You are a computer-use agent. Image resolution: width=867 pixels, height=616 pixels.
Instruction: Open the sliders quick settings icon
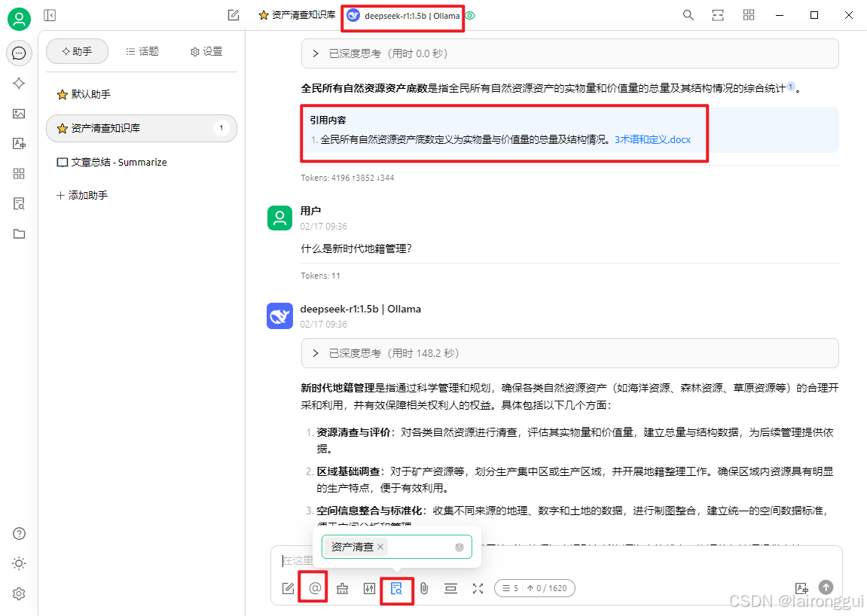[x=369, y=588]
